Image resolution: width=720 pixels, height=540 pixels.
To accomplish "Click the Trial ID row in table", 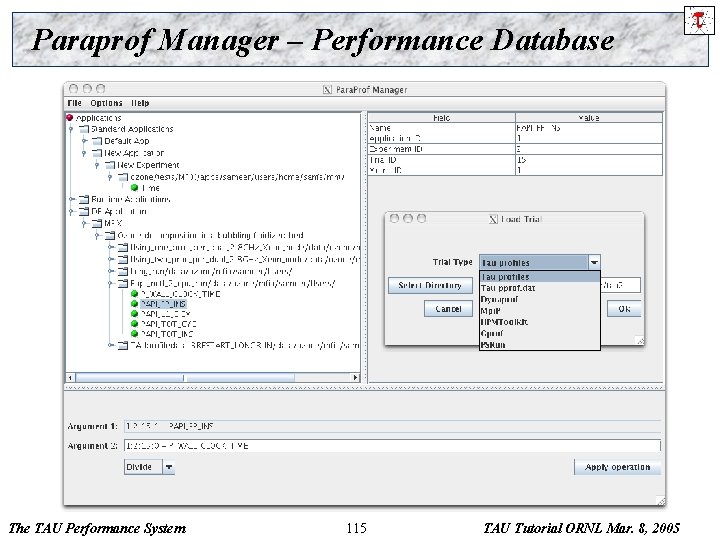I will (x=515, y=160).
